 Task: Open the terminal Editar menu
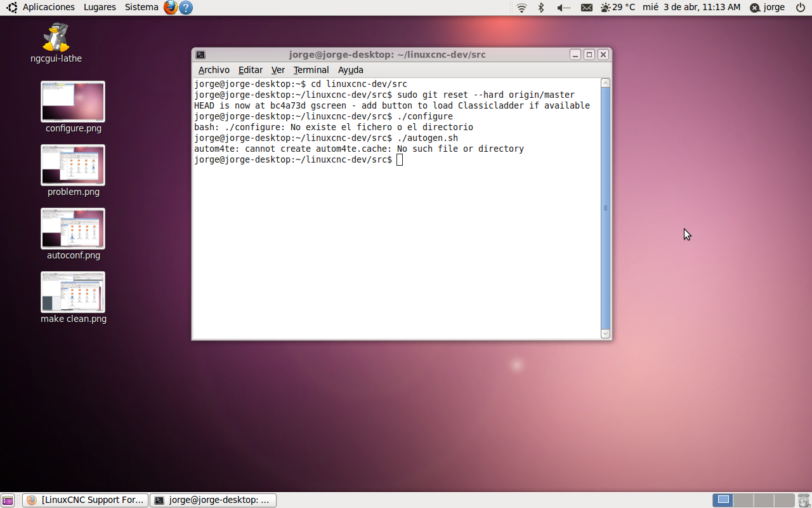point(251,70)
